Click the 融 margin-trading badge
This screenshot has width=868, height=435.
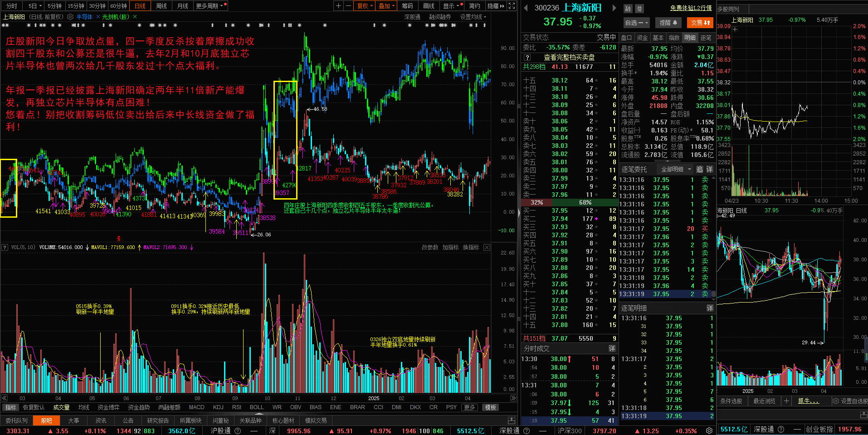tap(628, 9)
